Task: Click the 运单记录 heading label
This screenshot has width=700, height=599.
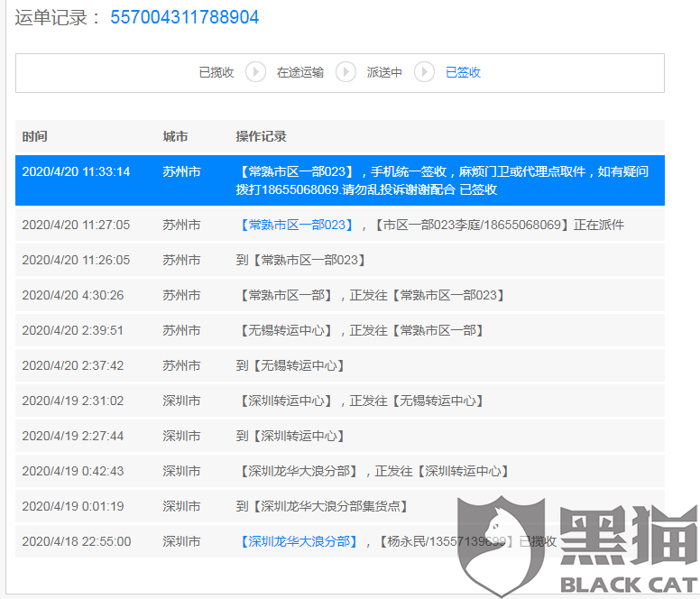Action: [x=58, y=18]
